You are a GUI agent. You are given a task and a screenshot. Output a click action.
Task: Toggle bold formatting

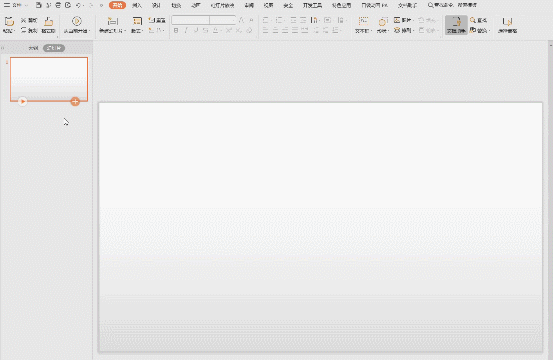(x=176, y=31)
